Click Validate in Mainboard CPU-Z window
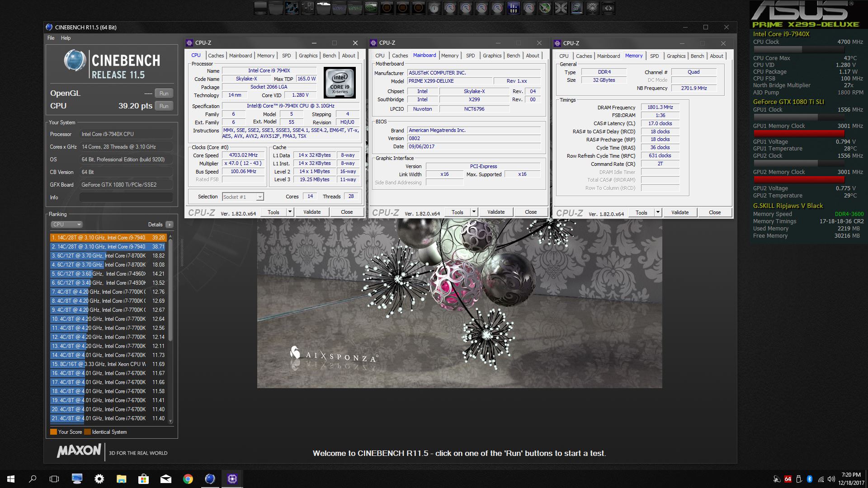Screen dimensions: 868x488 (x=496, y=212)
